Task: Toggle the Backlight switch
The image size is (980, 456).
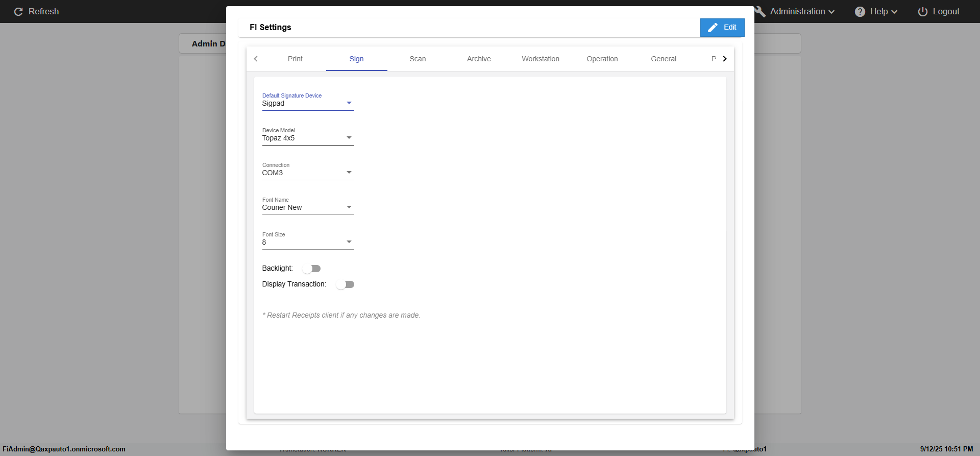Action: [x=311, y=269]
